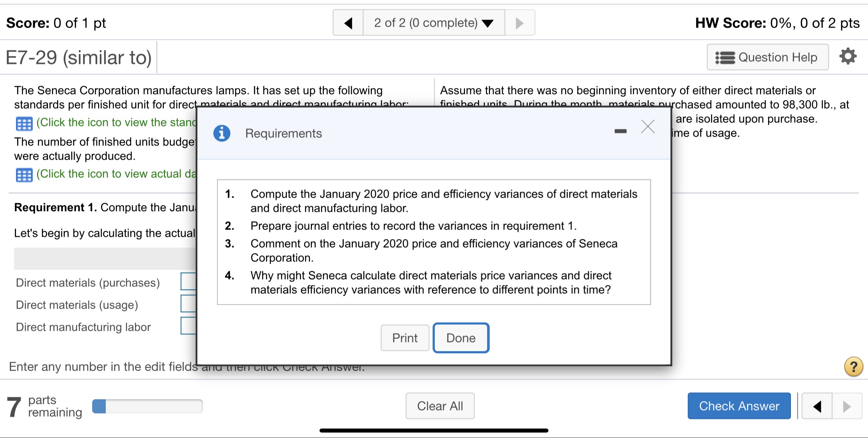Click bottom next part arrow
Viewport: 868px width, 438px height.
pyautogui.click(x=847, y=406)
